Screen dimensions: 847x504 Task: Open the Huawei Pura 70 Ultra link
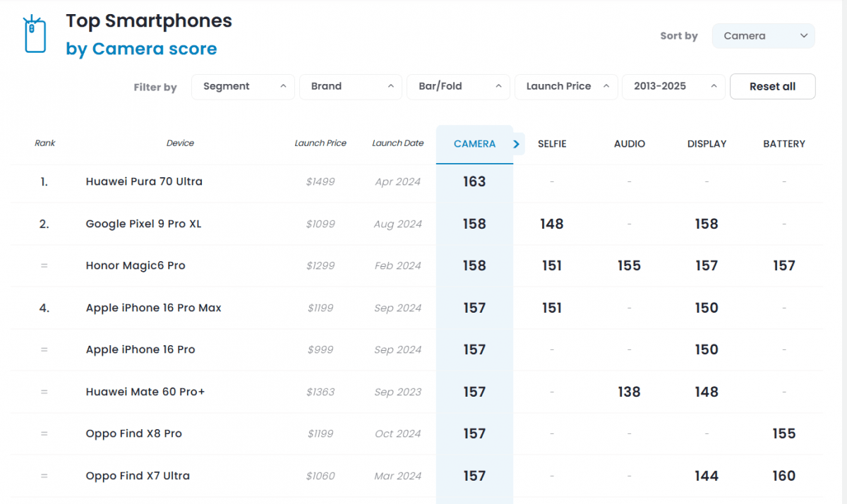(144, 181)
